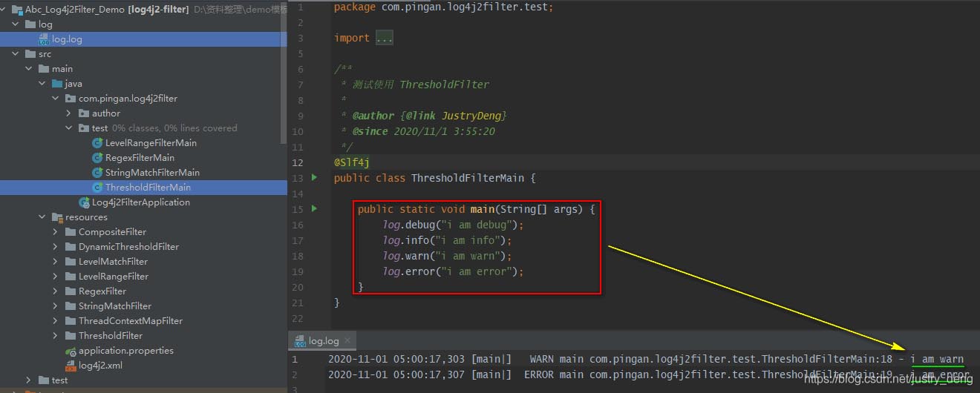The width and height of the screenshot is (980, 393).
Task: Click line number 12 in editor gutter
Action: (298, 162)
